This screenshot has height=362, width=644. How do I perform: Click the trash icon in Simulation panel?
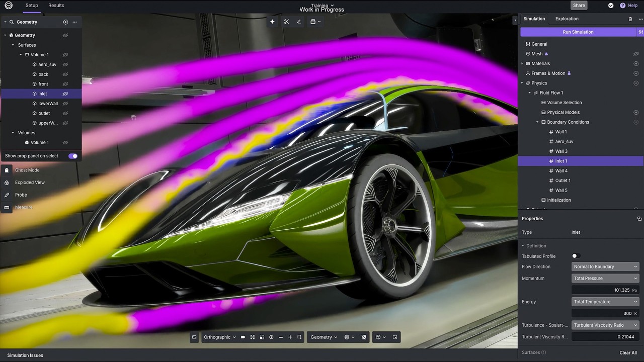click(630, 19)
